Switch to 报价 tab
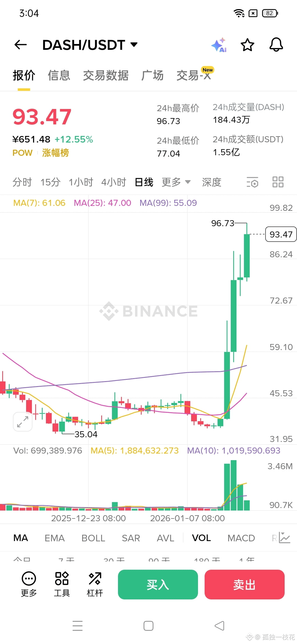The height and width of the screenshot is (644, 297). coord(24,75)
